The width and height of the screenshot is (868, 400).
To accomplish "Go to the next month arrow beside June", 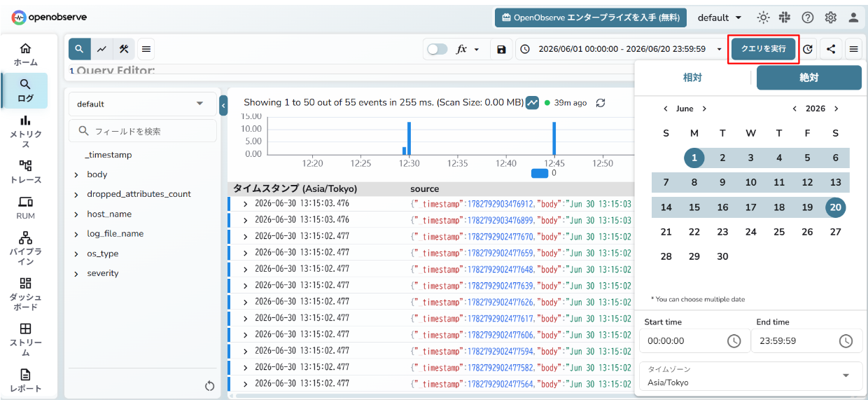I will point(704,109).
